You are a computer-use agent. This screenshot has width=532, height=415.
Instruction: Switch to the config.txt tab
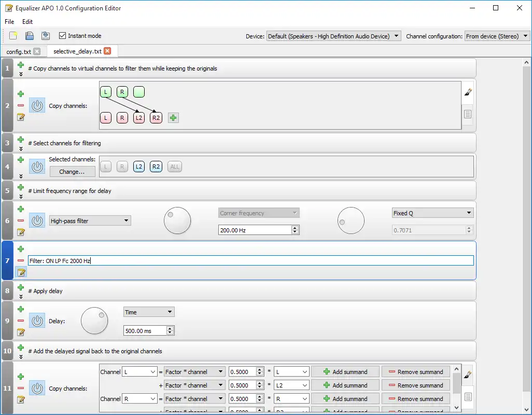pos(19,51)
